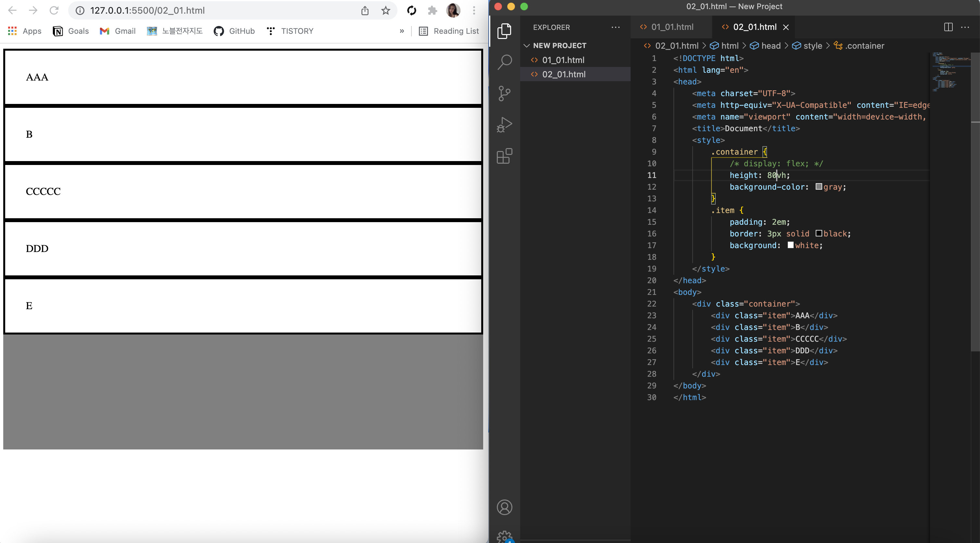Screen dimensions: 980x543
Task: Bookmark this page with star icon
Action: click(385, 10)
